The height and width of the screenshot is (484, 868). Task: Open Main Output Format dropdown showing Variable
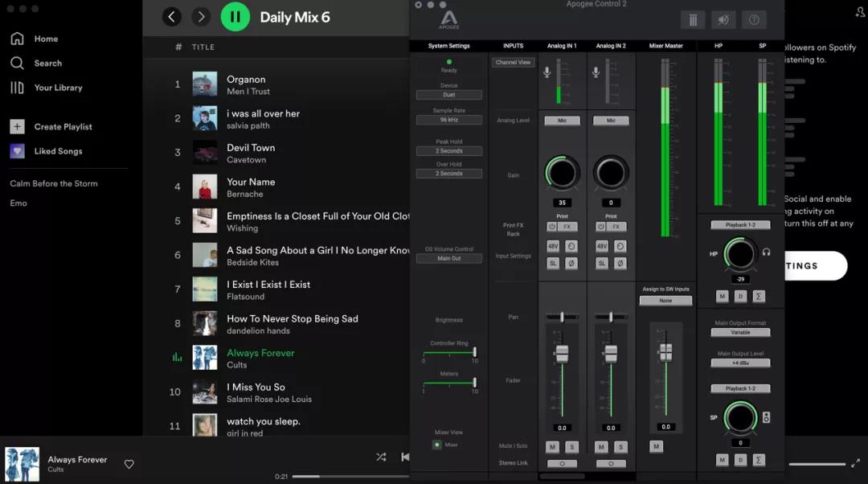pyautogui.click(x=740, y=332)
